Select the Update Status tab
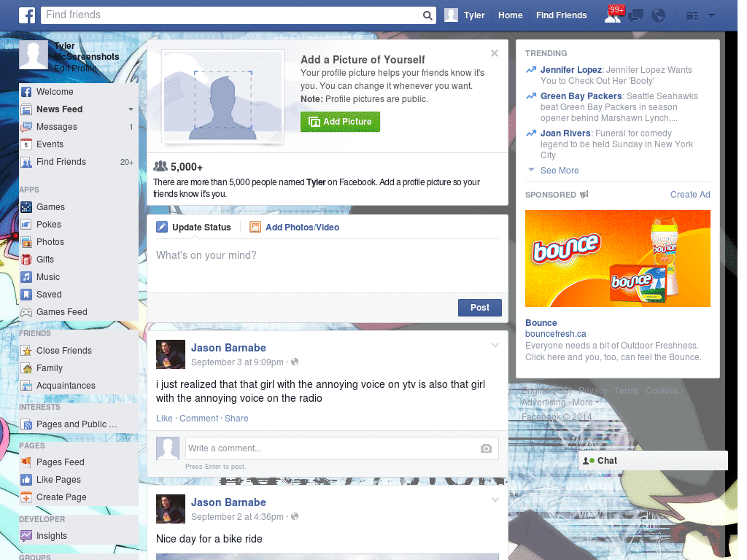This screenshot has height=560, width=747. (193, 227)
